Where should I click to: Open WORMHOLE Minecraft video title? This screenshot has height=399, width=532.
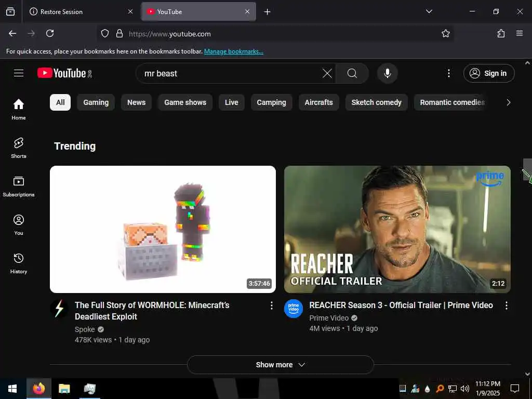[x=152, y=311]
